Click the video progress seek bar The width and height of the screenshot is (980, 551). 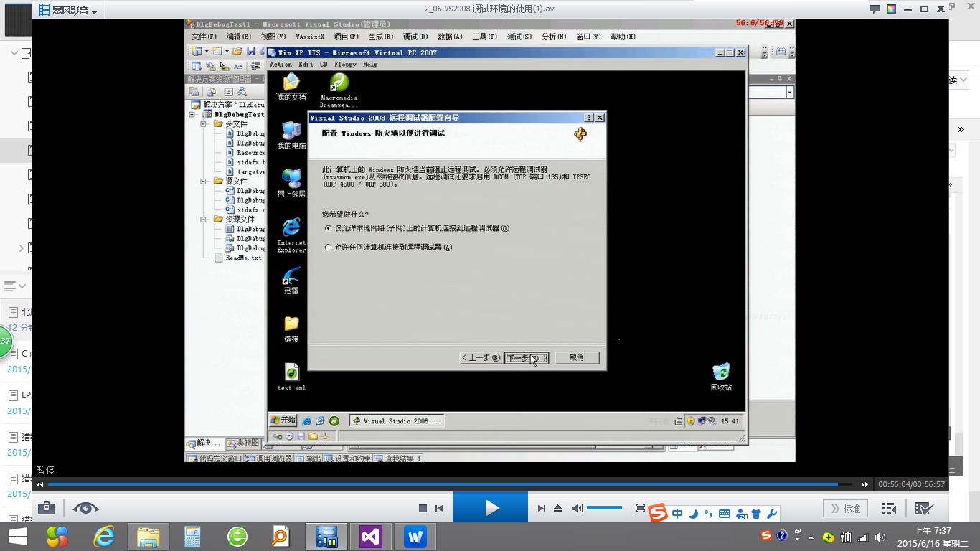click(450, 484)
